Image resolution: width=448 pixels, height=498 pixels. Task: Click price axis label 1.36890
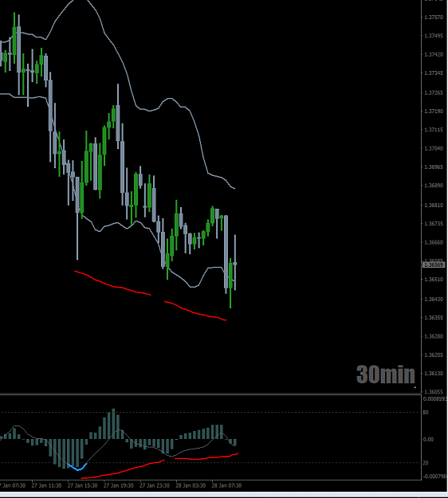(434, 185)
